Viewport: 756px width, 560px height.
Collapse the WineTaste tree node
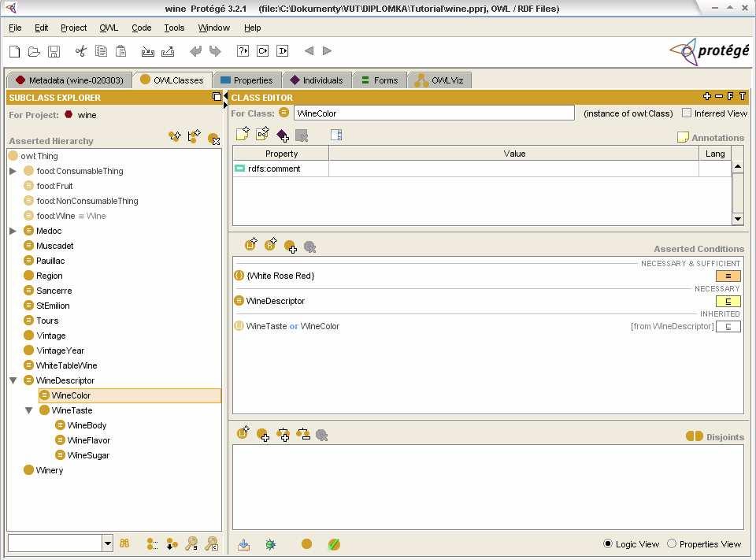pos(29,410)
